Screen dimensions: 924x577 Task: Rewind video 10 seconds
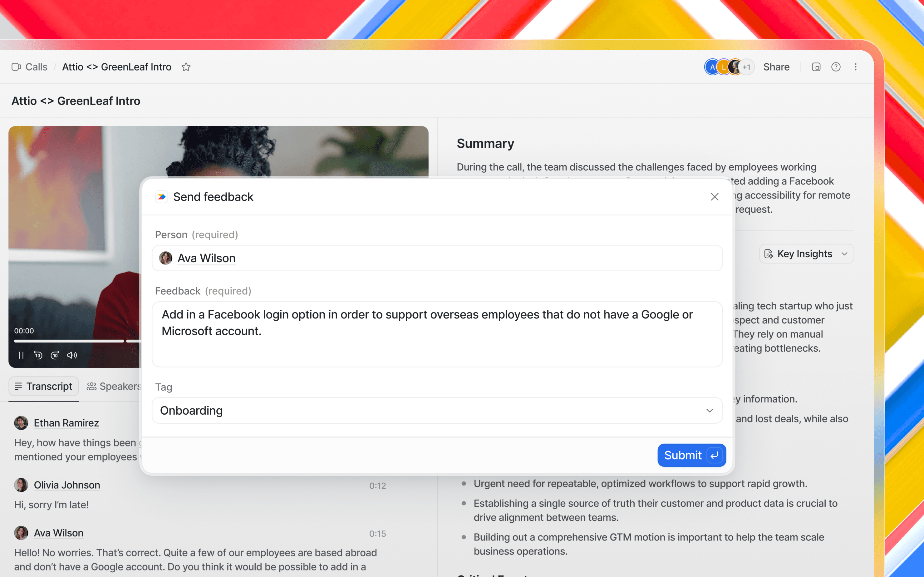[x=38, y=355]
